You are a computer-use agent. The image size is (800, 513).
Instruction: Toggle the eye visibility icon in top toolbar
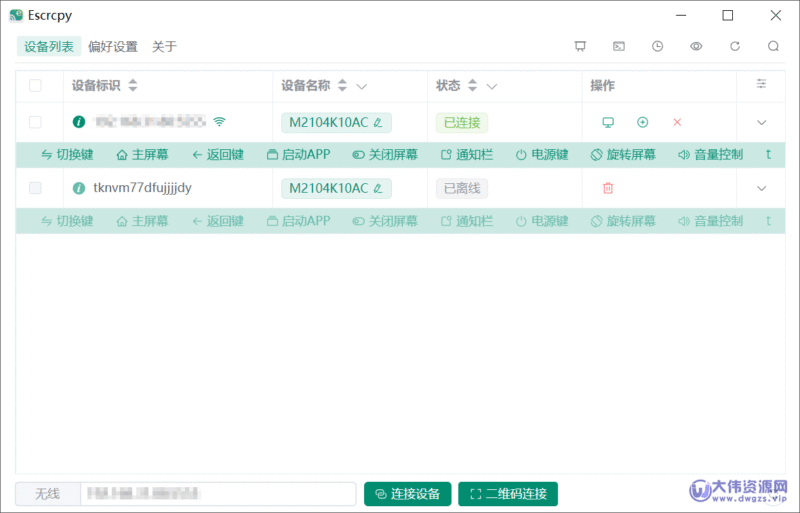[x=696, y=46]
